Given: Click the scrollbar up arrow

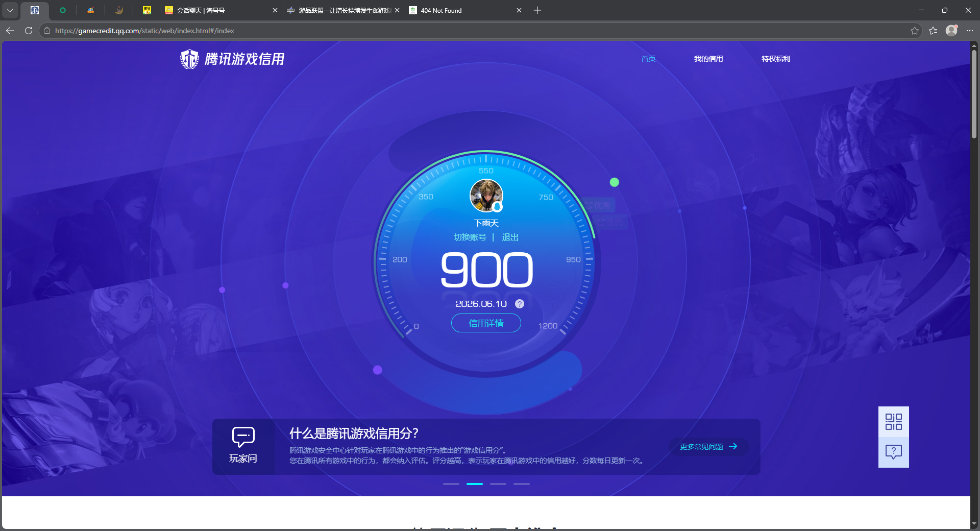Looking at the screenshot, I should [x=974, y=45].
